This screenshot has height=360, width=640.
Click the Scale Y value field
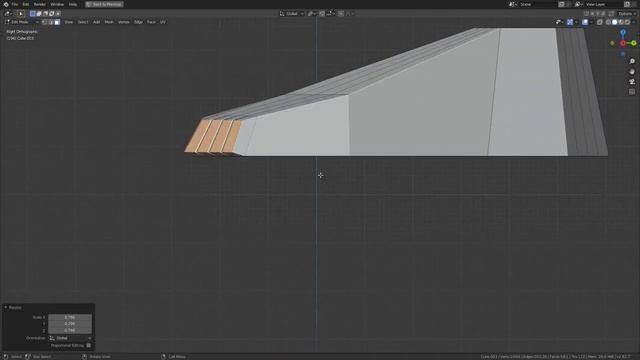click(70, 324)
